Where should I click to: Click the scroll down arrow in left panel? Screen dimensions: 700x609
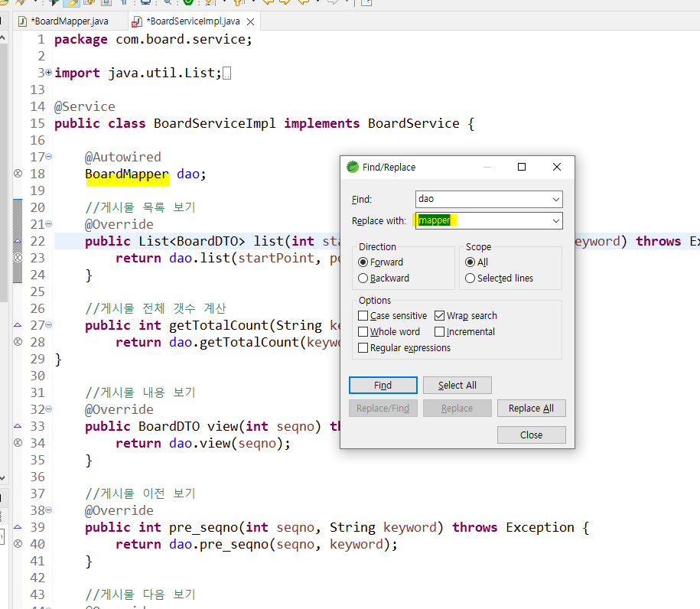click(x=3, y=477)
